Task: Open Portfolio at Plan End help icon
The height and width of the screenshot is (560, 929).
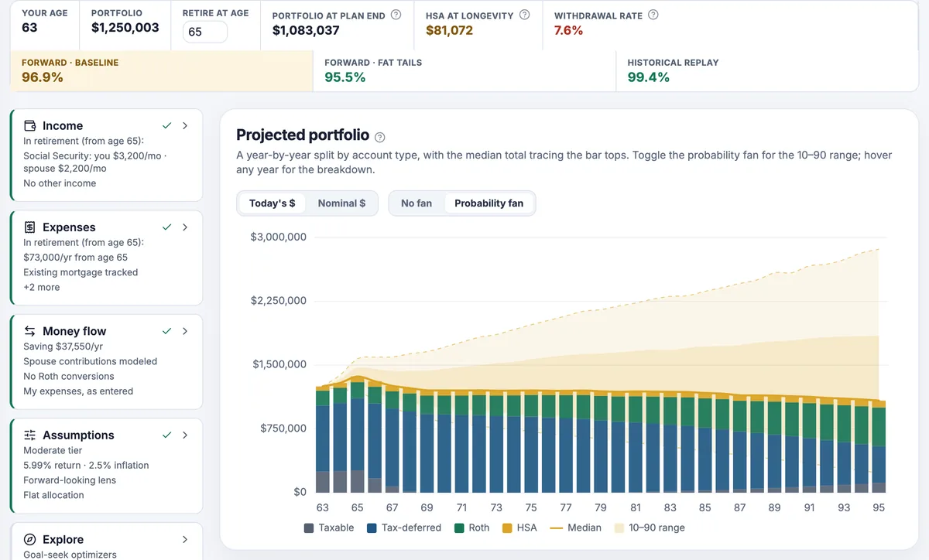Action: pyautogui.click(x=396, y=15)
